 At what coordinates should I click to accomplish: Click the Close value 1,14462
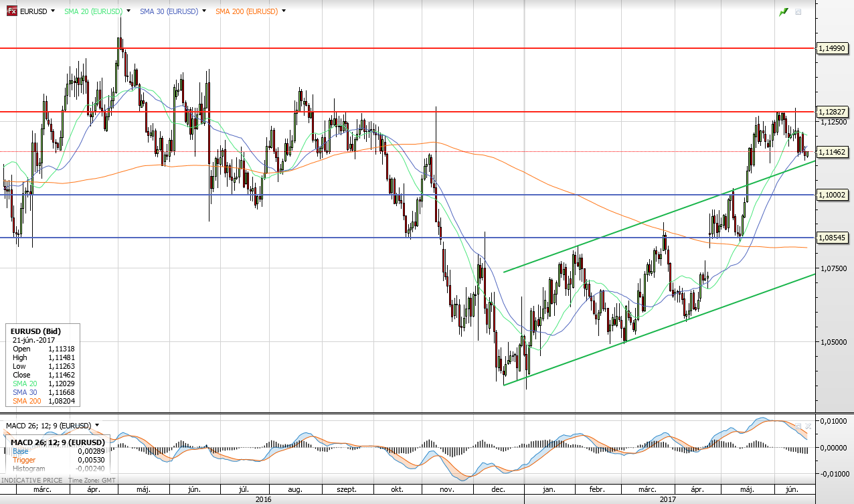coord(61,375)
